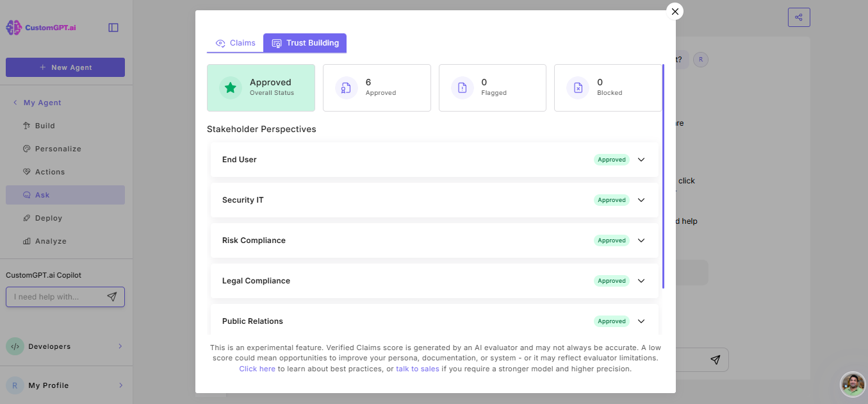This screenshot has height=404, width=868.
Task: Open sharing options via the share icon
Action: click(798, 17)
